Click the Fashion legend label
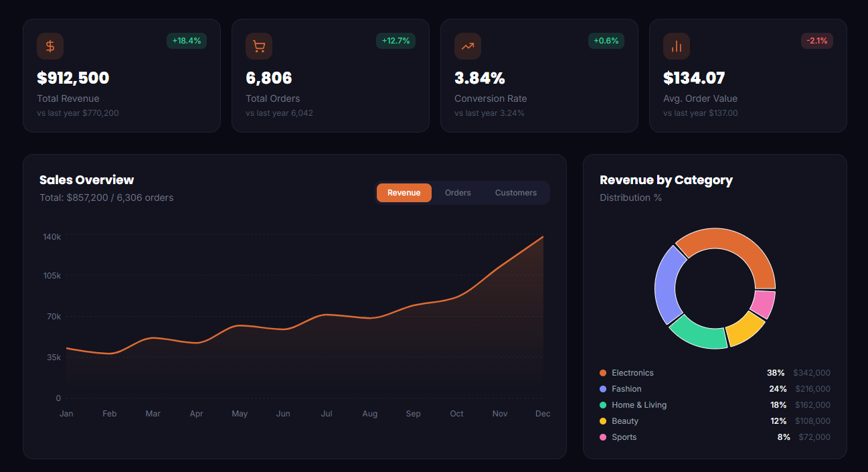Image resolution: width=868 pixels, height=472 pixels. point(626,389)
